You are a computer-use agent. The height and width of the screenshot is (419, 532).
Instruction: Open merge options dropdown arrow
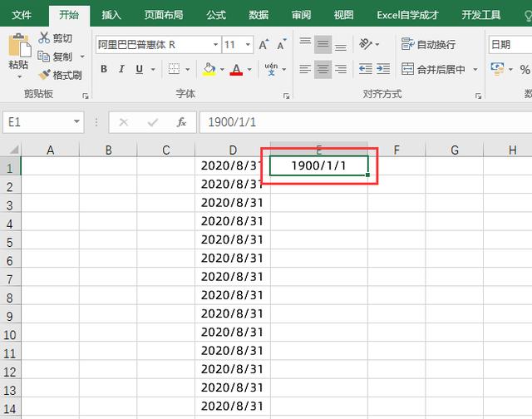tap(475, 69)
